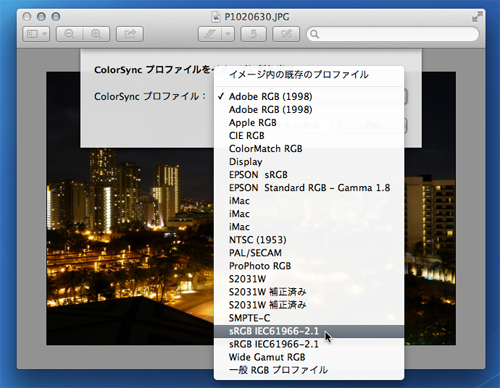
Task: Focus the toolbar search field
Action: pyautogui.click(x=393, y=34)
